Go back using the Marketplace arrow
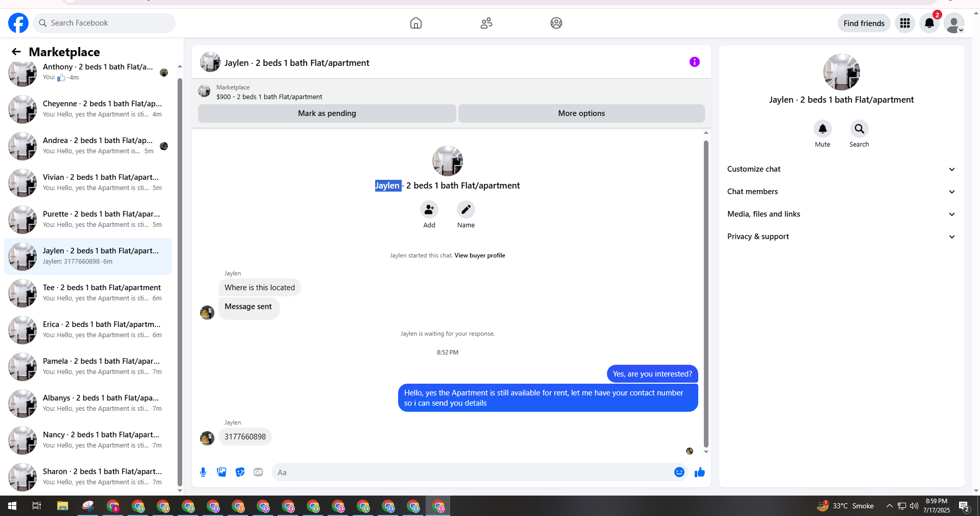This screenshot has width=980, height=516. coord(16,52)
